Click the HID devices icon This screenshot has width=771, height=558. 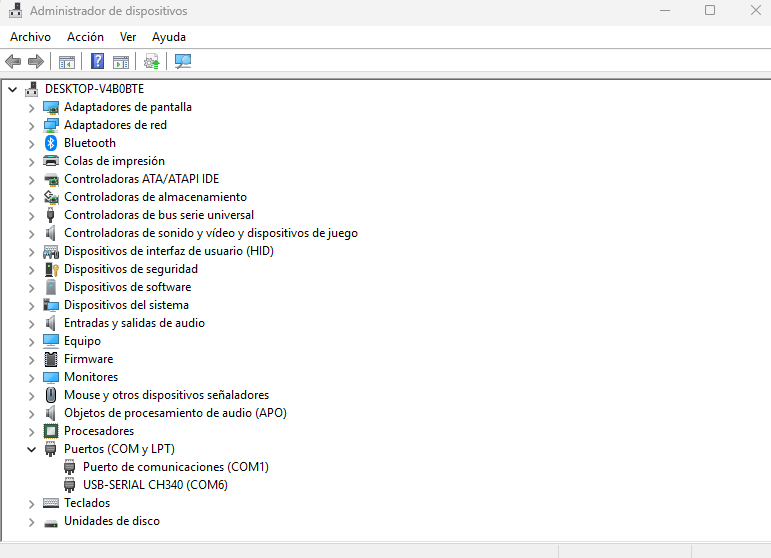click(x=51, y=252)
